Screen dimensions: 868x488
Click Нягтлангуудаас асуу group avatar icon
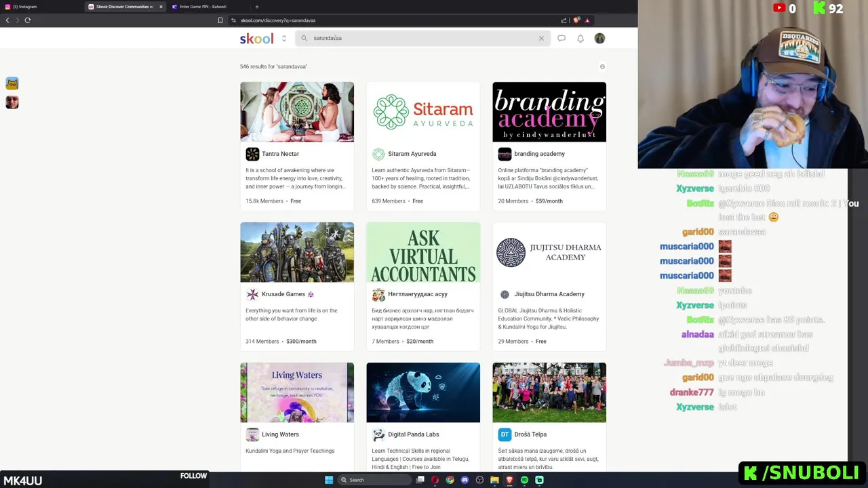point(378,294)
